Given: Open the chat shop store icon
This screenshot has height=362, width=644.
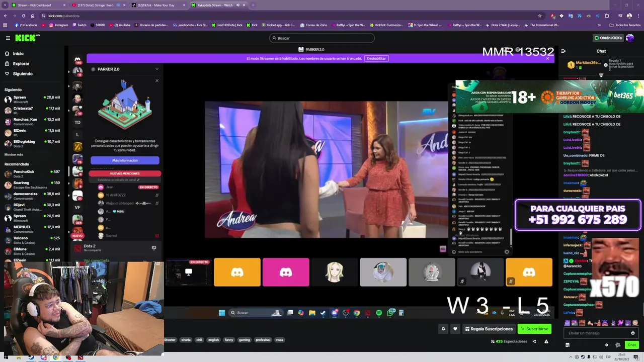Looking at the screenshot, I should tap(568, 345).
